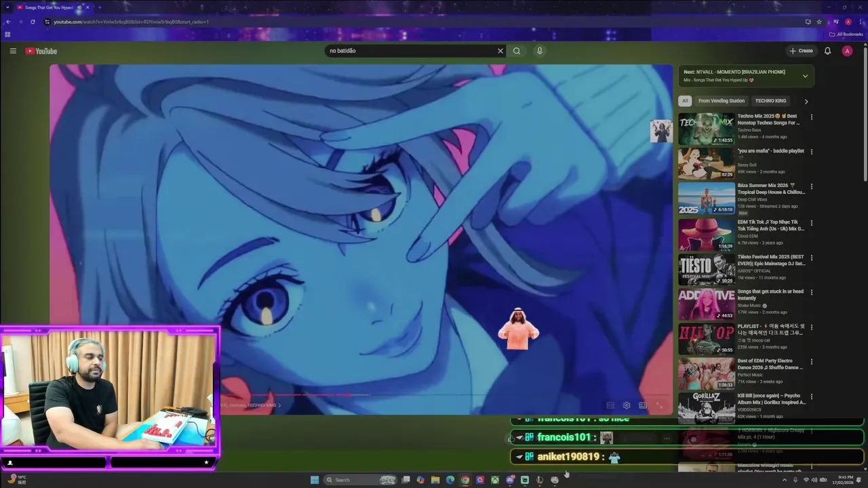Open All Bookmarks folder
Image resolution: width=868 pixels, height=488 pixels.
click(x=846, y=35)
